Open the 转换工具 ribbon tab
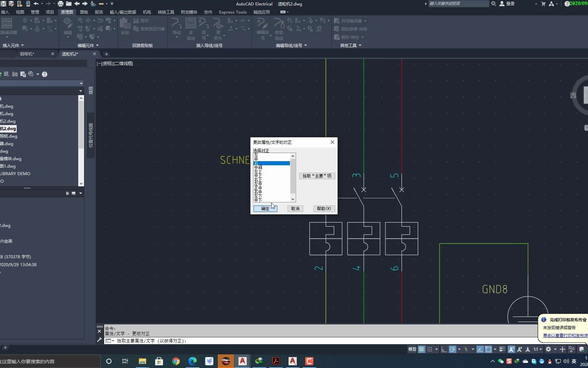This screenshot has width=588, height=368. (x=166, y=12)
